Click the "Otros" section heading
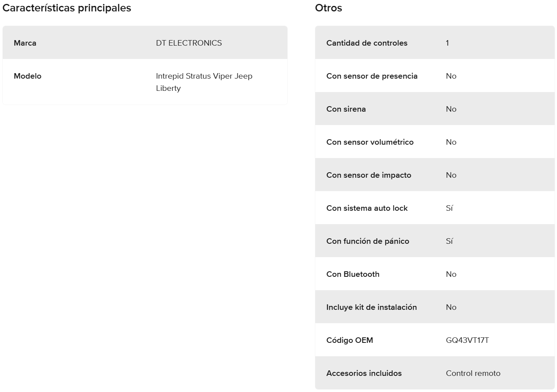The width and height of the screenshot is (557, 392). [328, 8]
